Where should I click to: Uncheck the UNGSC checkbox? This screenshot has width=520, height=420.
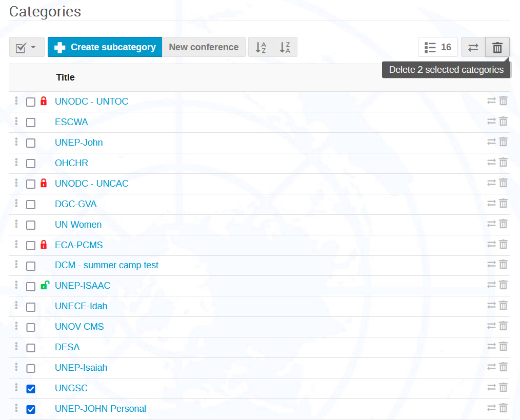[31, 389]
